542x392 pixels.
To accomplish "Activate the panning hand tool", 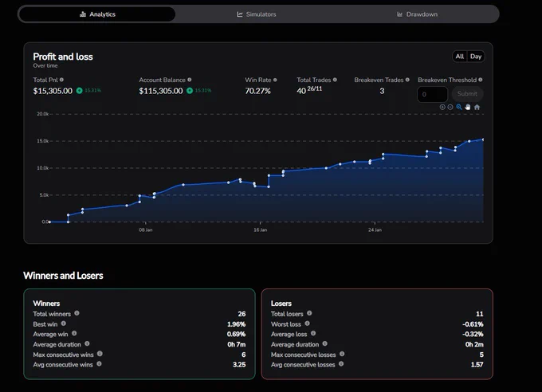I will coord(468,107).
